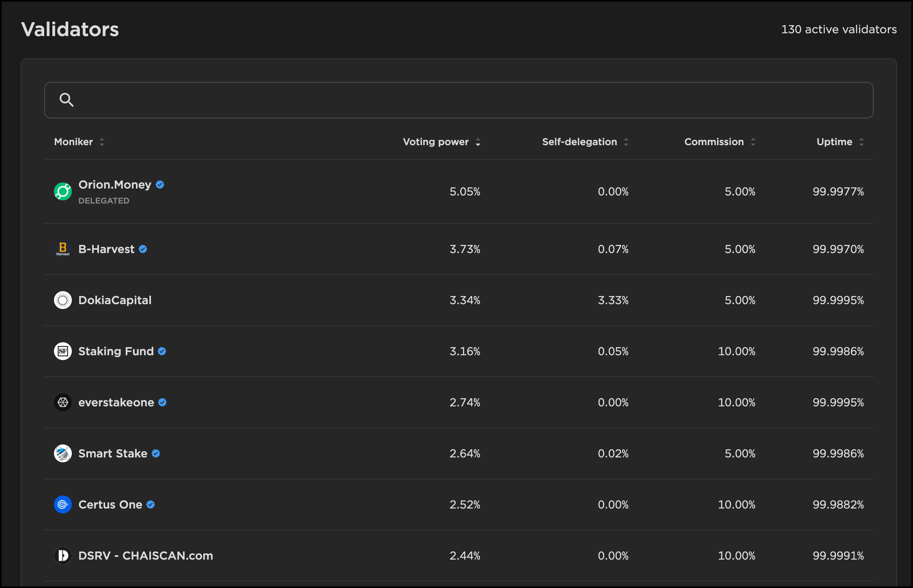Click Smart Stake verified badge
The image size is (913, 588).
(x=156, y=453)
